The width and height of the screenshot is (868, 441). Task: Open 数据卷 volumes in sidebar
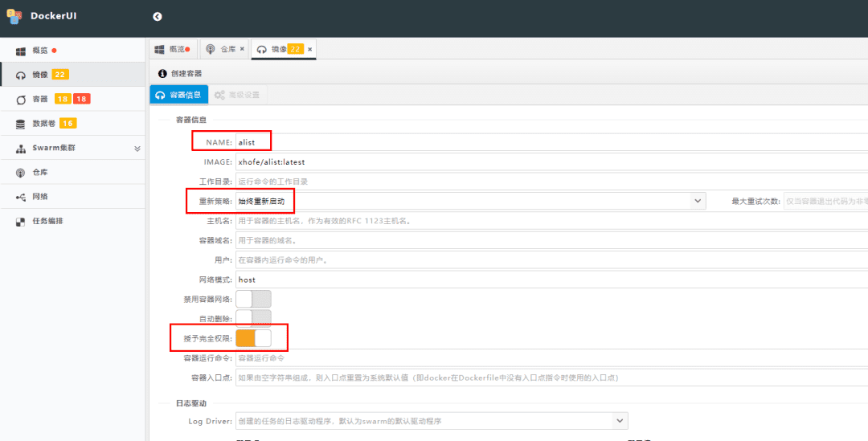pyautogui.click(x=43, y=124)
